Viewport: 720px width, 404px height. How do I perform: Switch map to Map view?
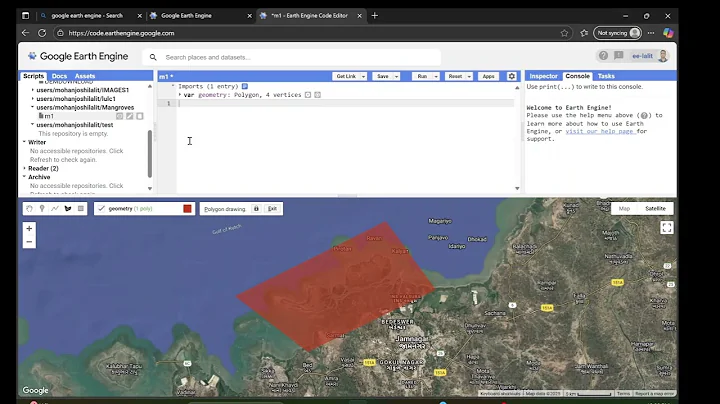(624, 208)
